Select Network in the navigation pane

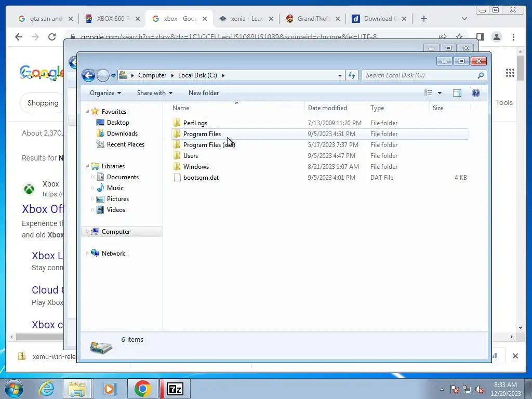pos(113,254)
